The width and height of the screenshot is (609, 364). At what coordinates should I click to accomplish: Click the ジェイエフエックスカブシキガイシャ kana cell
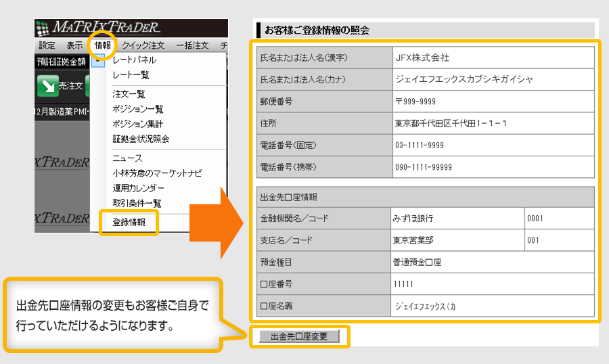click(493, 80)
